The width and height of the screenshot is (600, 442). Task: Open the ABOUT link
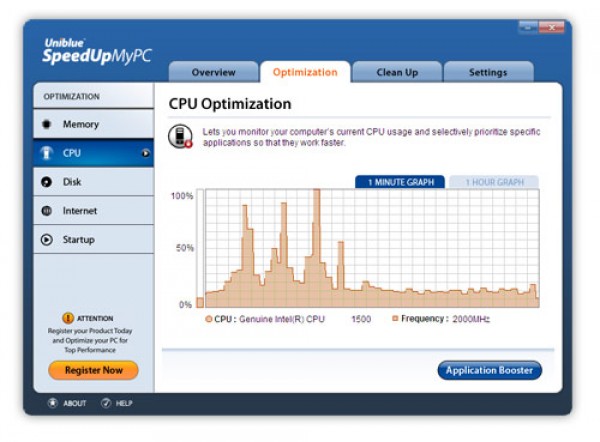pos(75,403)
